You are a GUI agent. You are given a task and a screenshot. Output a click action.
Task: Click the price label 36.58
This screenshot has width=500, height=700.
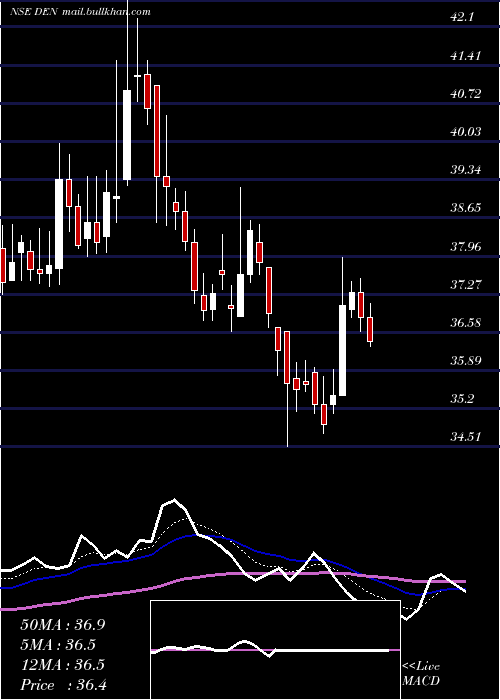click(466, 322)
